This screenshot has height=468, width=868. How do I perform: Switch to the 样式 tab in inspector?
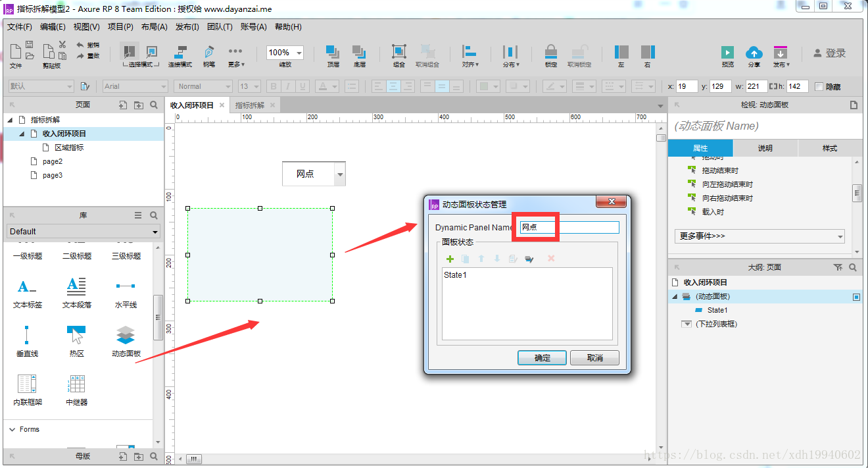[x=830, y=148]
